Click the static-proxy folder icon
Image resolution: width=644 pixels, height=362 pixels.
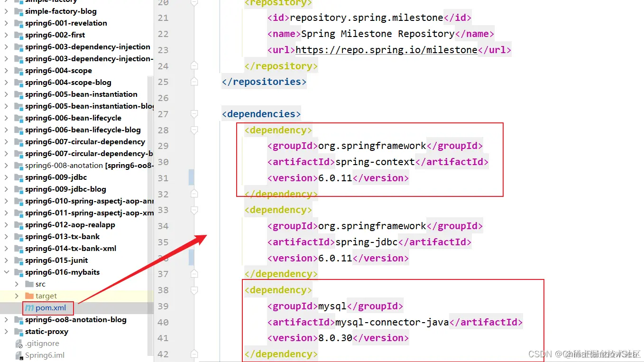pyautogui.click(x=18, y=331)
